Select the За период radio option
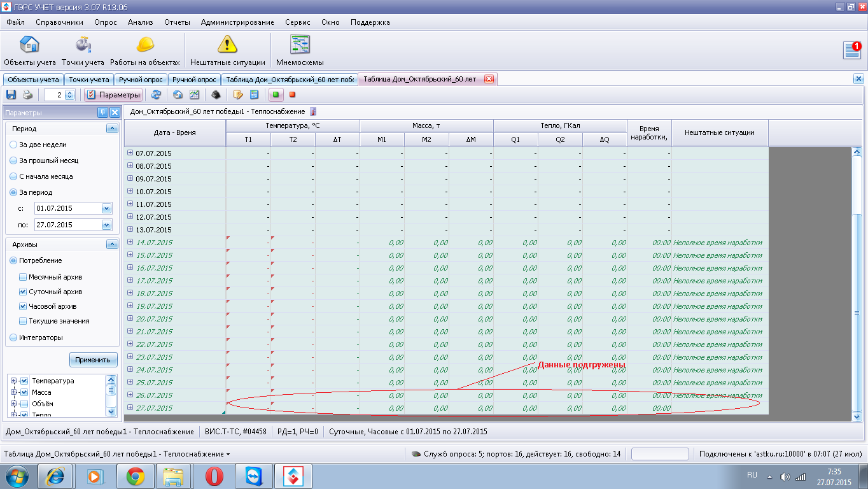This screenshot has height=489, width=868. (31, 192)
